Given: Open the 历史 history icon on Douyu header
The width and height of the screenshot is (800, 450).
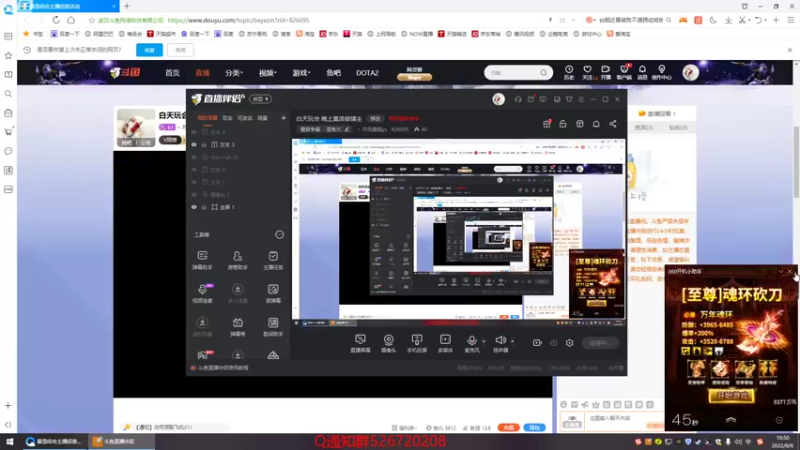Looking at the screenshot, I should (x=569, y=72).
